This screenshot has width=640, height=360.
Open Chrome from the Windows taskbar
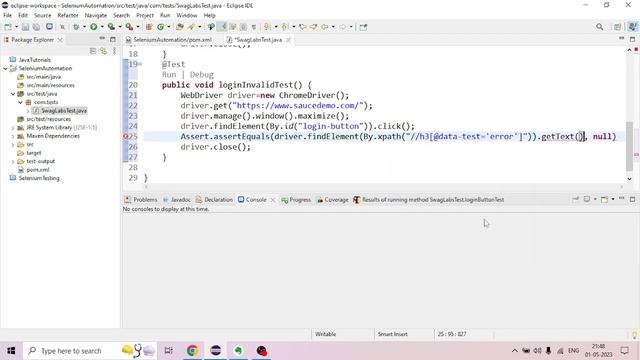pos(192,351)
